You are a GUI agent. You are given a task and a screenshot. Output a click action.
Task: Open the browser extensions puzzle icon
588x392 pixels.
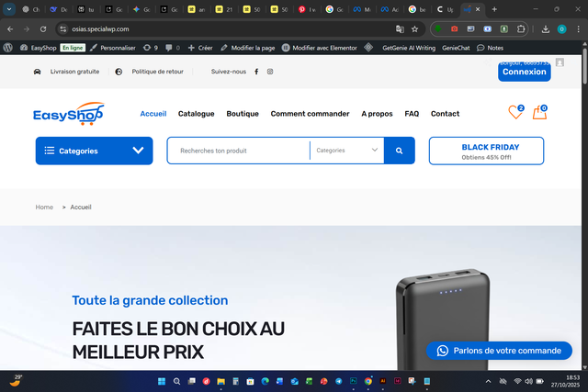point(521,29)
